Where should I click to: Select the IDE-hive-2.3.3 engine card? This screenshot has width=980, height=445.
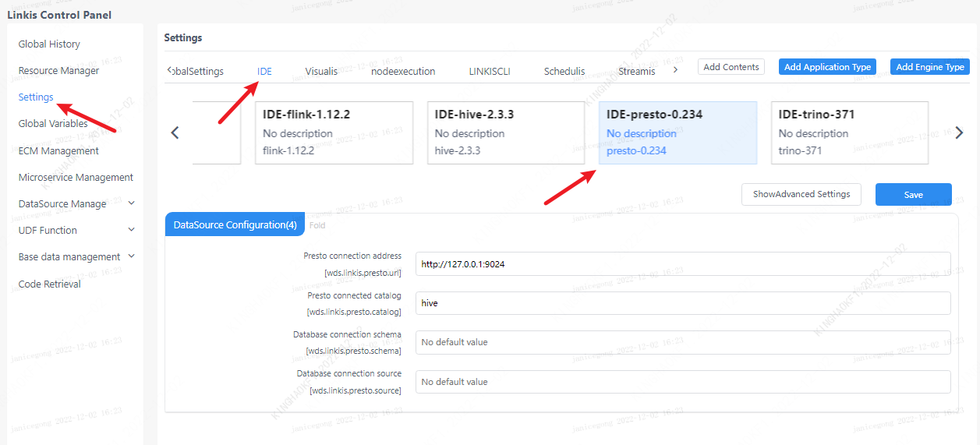pos(505,132)
